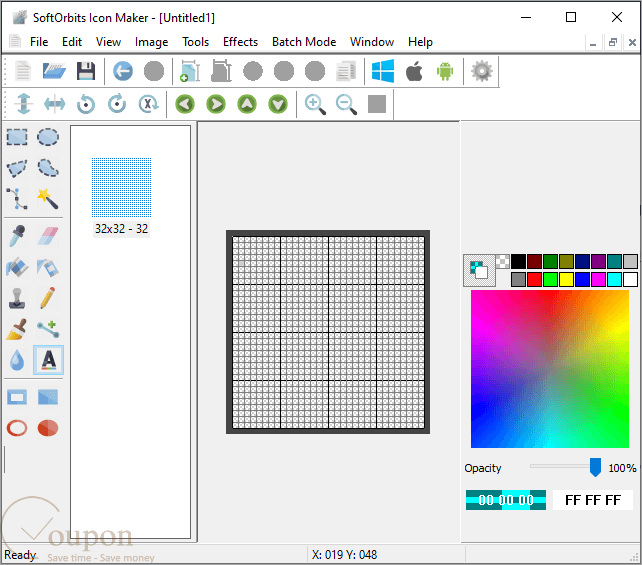This screenshot has height=565, width=642.
Task: Open a file with the folder icon
Action: click(x=54, y=71)
